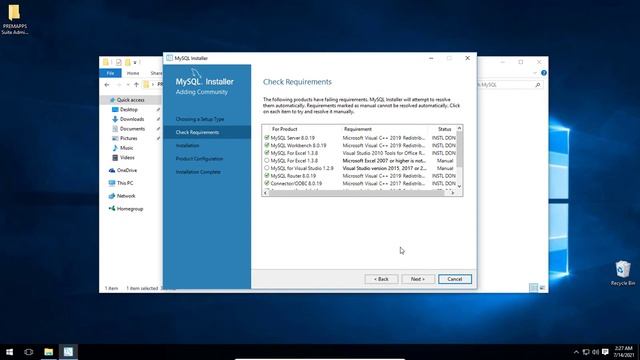Toggle MySQL For Excel checkbox with Visual Studio 2010 Tools
This screenshot has width=640, height=360.
tap(267, 153)
